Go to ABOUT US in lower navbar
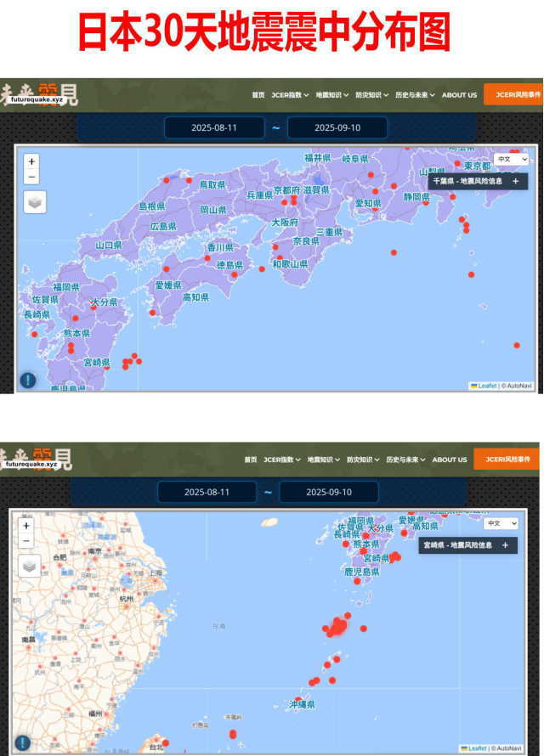This screenshot has width=544, height=756. (x=449, y=460)
